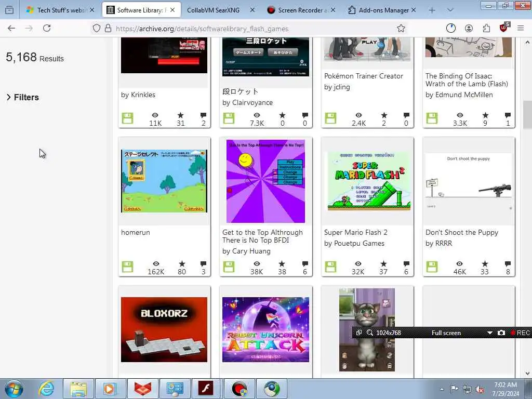The image size is (532, 399).
Task: Open the Japanese 段ロケット title link
Action: point(240,91)
